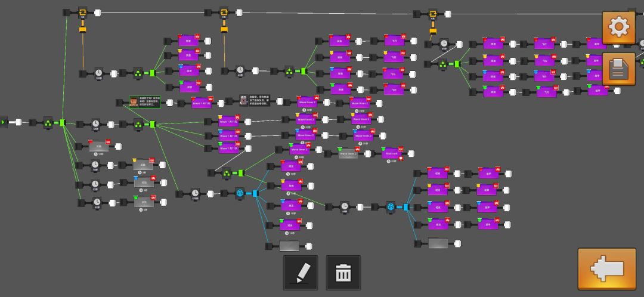Screen dimensions: 644x297
Task: Select the robot portrait dialogue node
Action: tap(255, 101)
